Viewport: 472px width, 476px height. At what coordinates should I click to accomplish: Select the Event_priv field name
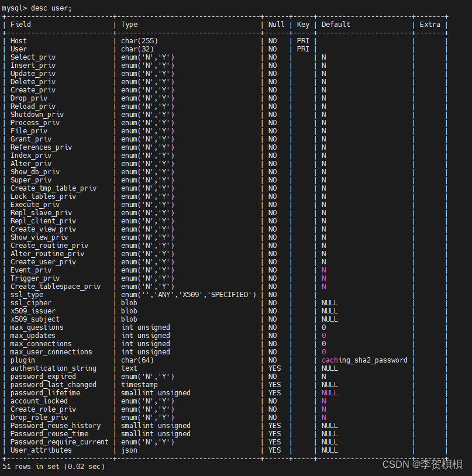click(31, 271)
